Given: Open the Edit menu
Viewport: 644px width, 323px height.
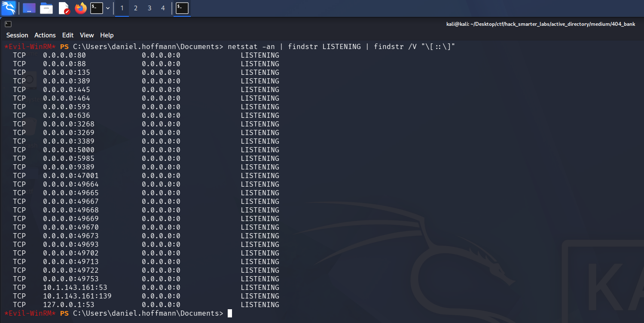Looking at the screenshot, I should (68, 35).
